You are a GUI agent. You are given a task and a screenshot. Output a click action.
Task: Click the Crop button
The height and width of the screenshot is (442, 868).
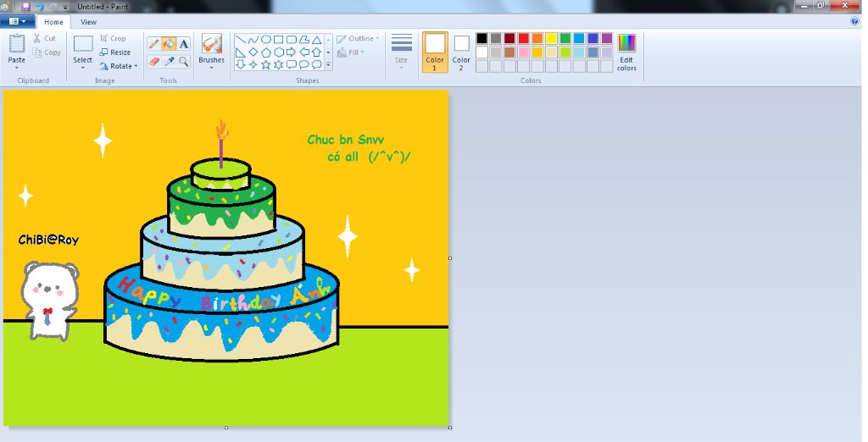113,38
